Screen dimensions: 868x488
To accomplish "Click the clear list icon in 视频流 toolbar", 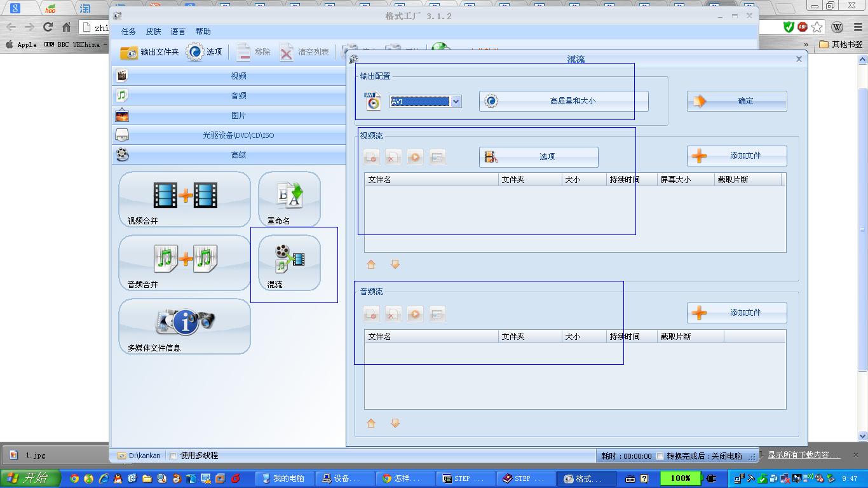I will pyautogui.click(x=393, y=157).
